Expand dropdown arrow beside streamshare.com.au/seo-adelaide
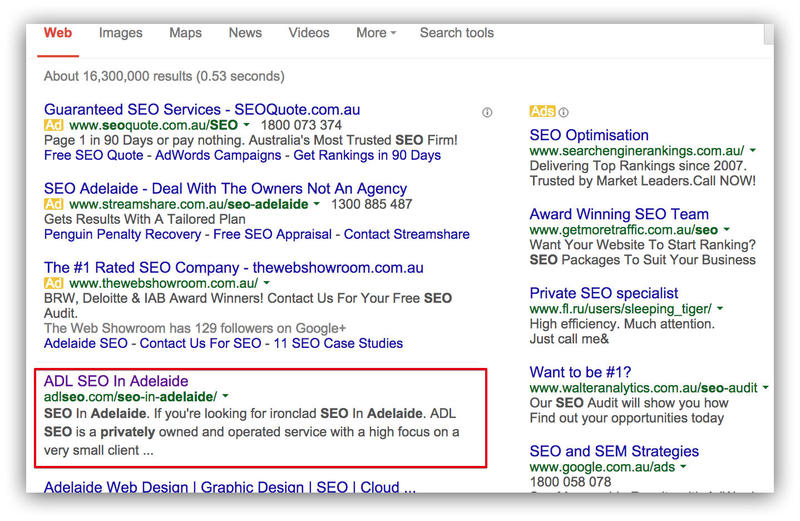This screenshot has height=521, width=800. [316, 204]
